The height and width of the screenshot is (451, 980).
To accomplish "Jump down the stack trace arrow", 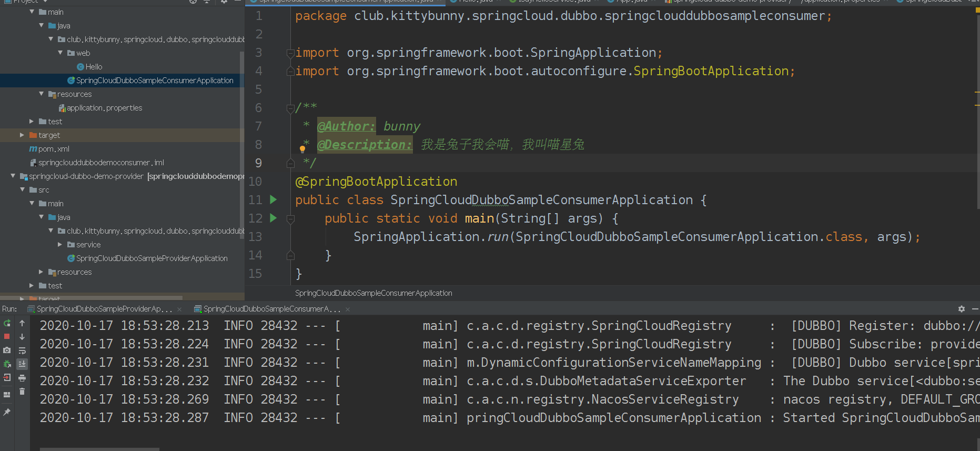I will point(22,337).
